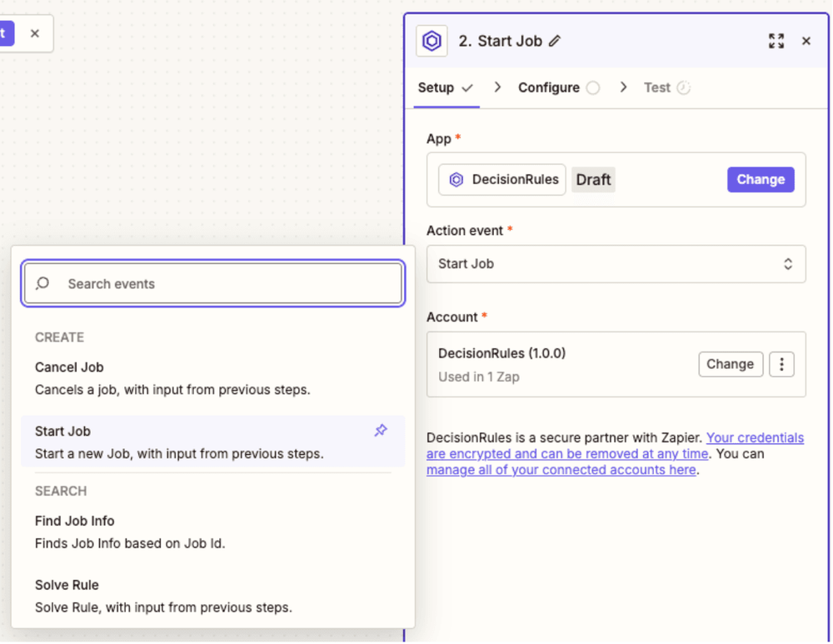Image resolution: width=833 pixels, height=644 pixels.
Task: Rename step using pencil edit icon
Action: (555, 41)
